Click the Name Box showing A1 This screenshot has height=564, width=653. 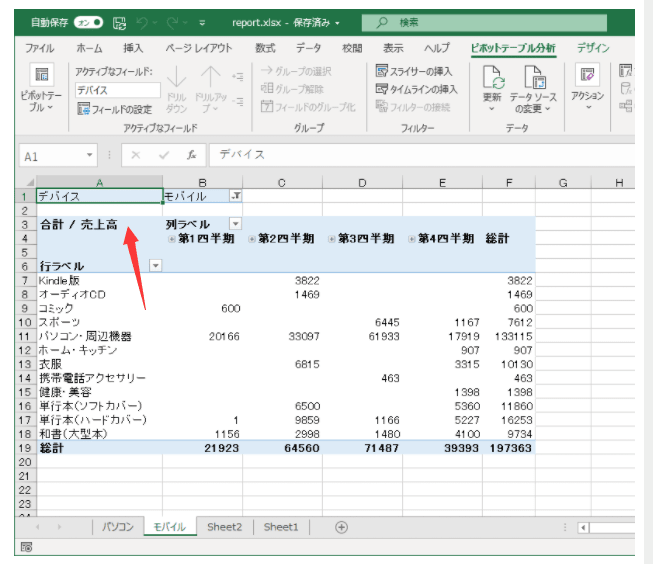(x=52, y=157)
